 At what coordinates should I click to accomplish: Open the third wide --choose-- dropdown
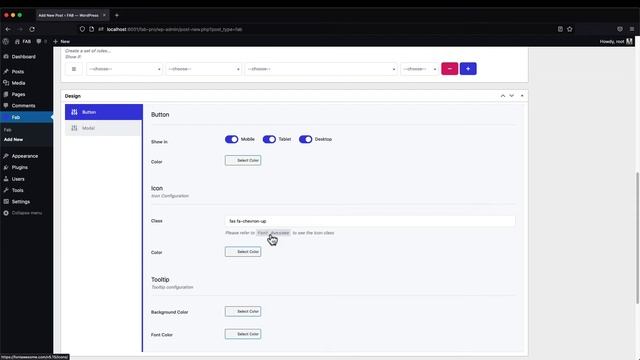point(321,69)
